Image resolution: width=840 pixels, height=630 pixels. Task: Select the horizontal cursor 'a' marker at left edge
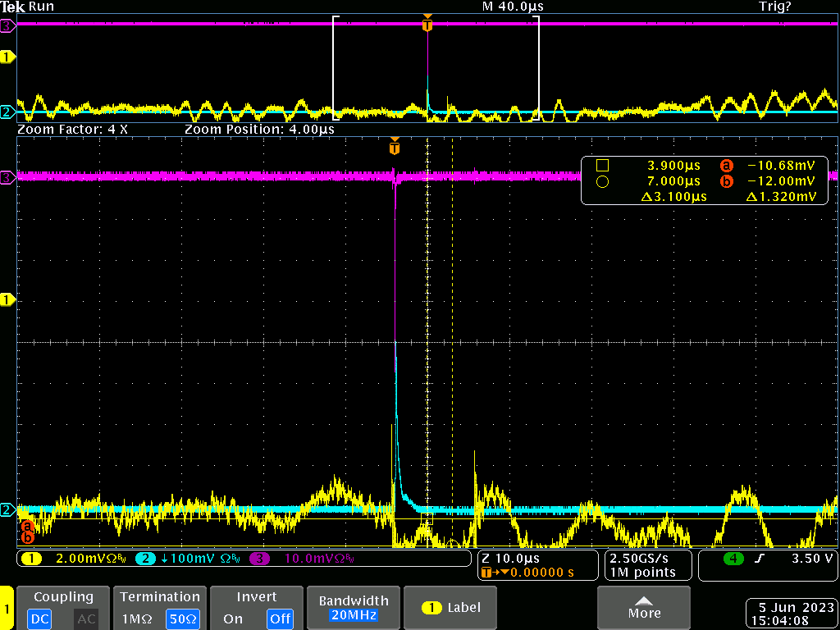tap(26, 526)
